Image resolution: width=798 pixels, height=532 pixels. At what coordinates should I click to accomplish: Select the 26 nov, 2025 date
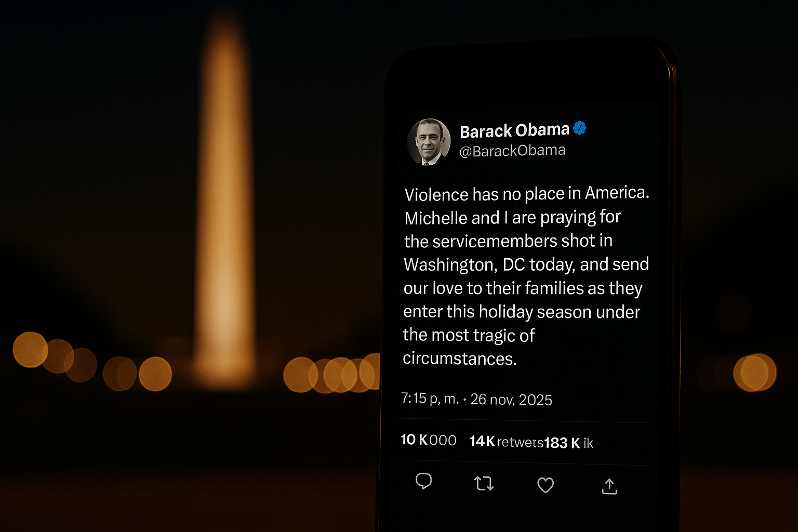pyautogui.click(x=511, y=400)
